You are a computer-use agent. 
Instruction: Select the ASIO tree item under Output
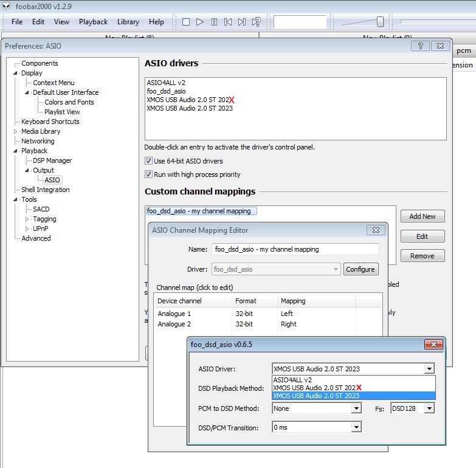pos(52,180)
